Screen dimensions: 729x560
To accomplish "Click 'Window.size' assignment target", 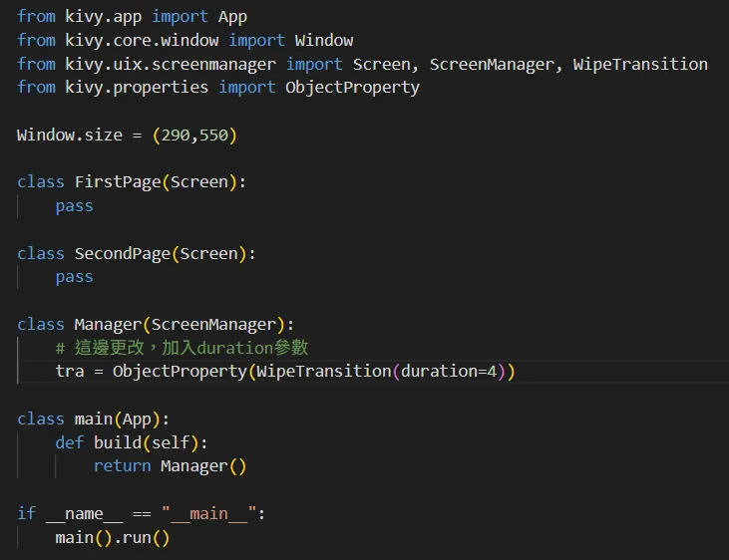I will 70,136.
